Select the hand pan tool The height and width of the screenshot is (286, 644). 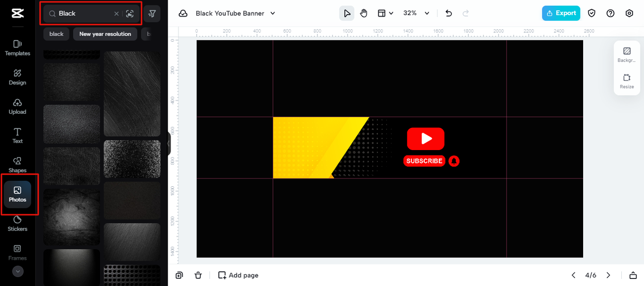tap(364, 13)
